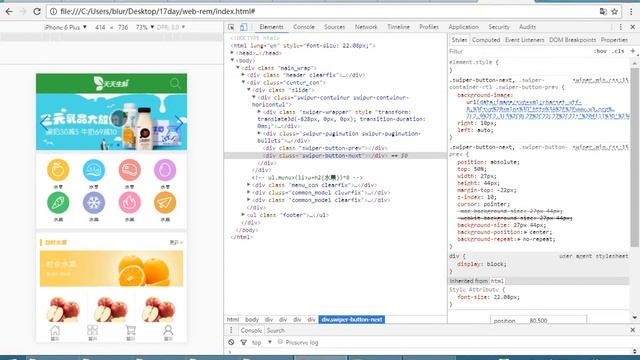Switch to the Network tab
This screenshot has width=640, height=360.
click(366, 27)
